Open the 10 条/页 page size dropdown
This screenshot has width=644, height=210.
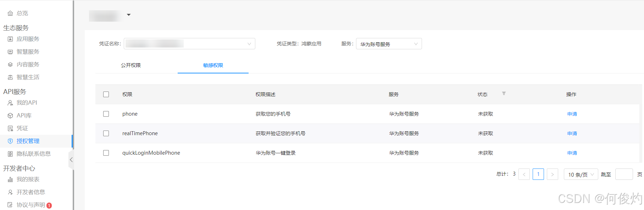pos(581,174)
